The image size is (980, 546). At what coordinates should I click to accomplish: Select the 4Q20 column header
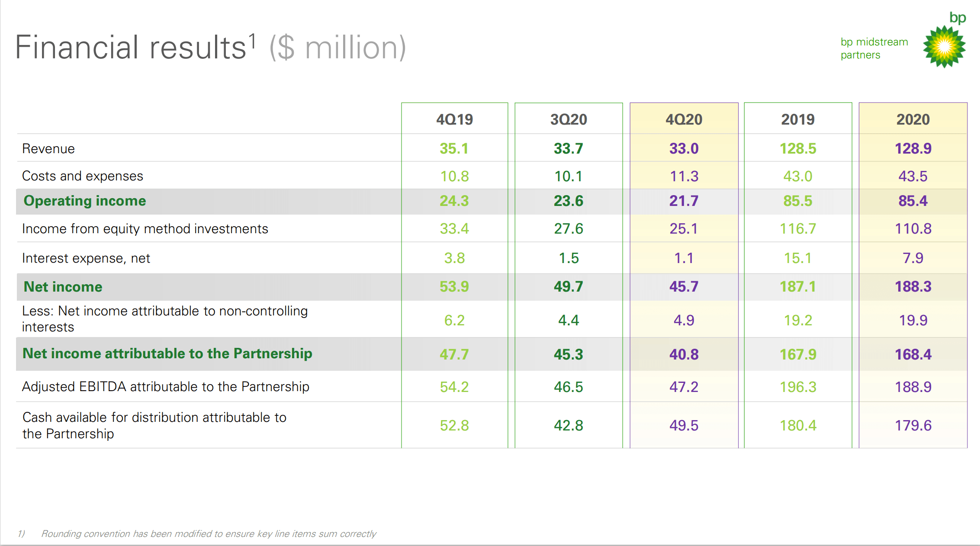[x=684, y=119]
